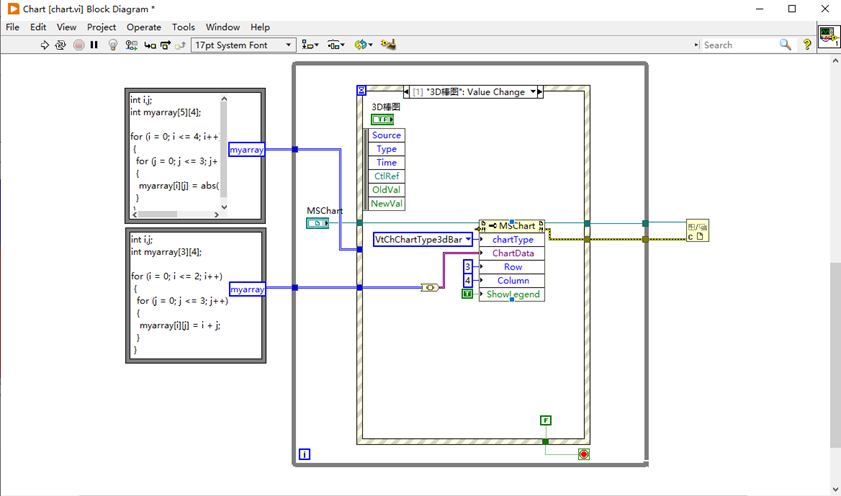Viewport: 841px width, 496px height.
Task: Click the context help question mark
Action: [807, 45]
